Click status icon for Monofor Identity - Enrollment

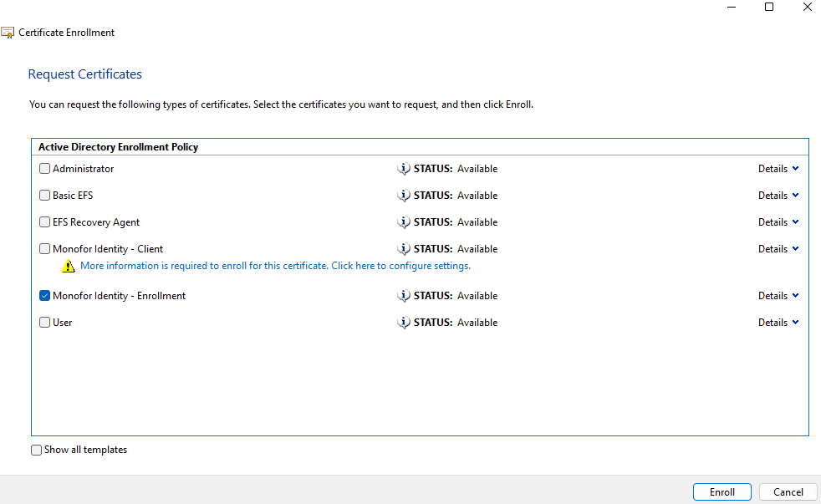[x=404, y=296]
